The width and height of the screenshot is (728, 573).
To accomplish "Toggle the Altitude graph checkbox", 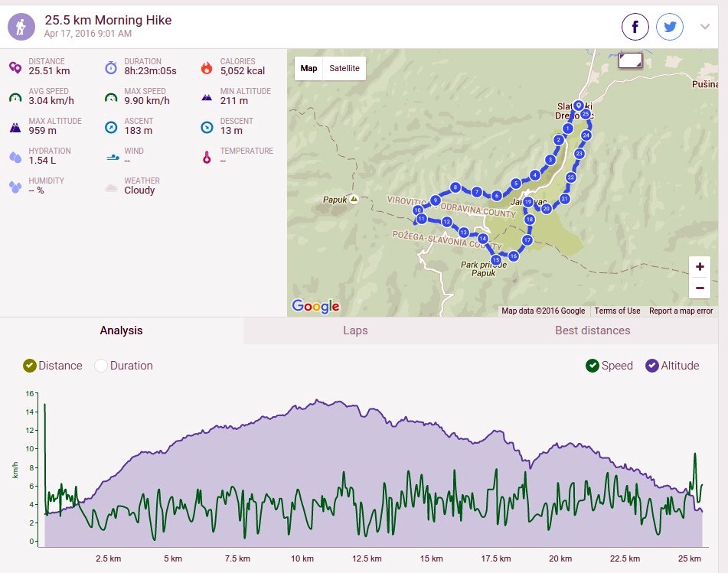I will coord(652,366).
